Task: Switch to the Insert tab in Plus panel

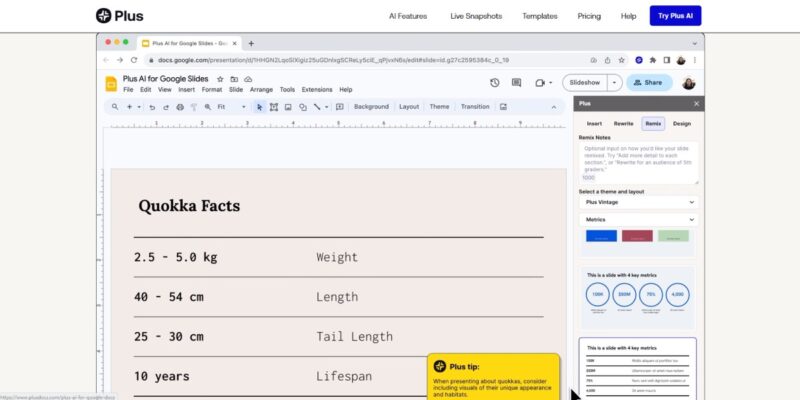Action: pos(594,123)
